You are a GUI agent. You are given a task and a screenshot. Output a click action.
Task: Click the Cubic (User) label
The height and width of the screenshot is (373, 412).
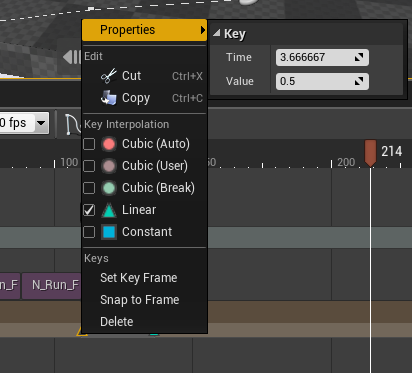tap(155, 166)
